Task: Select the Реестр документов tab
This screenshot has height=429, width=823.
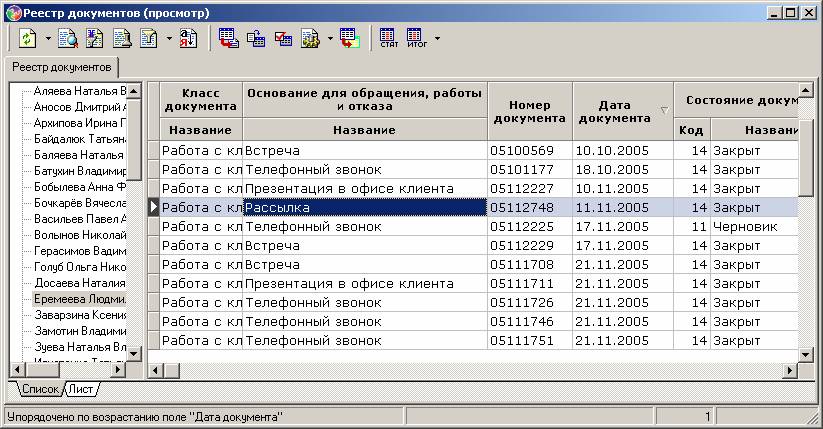Action: point(61,67)
